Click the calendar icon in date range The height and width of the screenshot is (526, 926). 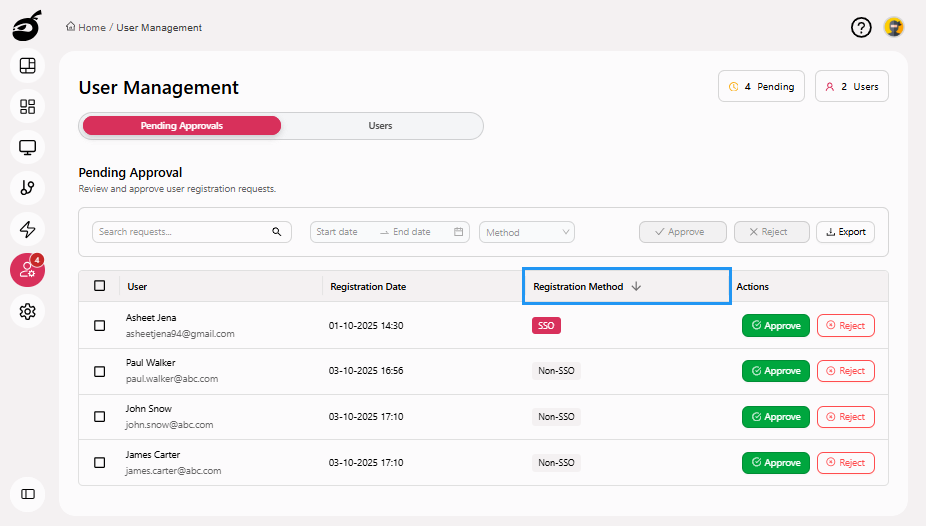click(458, 232)
